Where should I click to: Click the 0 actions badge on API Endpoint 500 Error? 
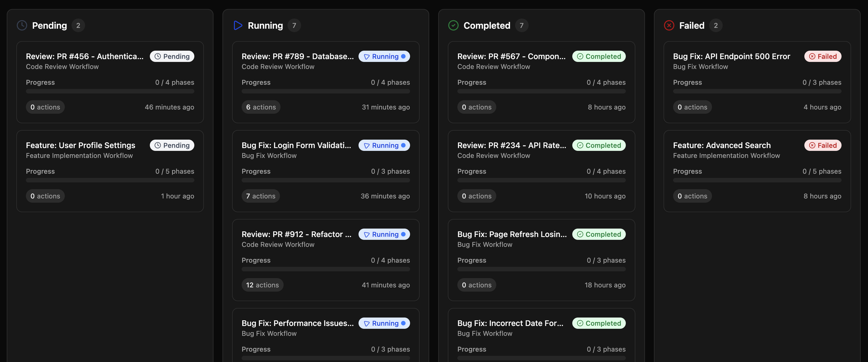692,107
